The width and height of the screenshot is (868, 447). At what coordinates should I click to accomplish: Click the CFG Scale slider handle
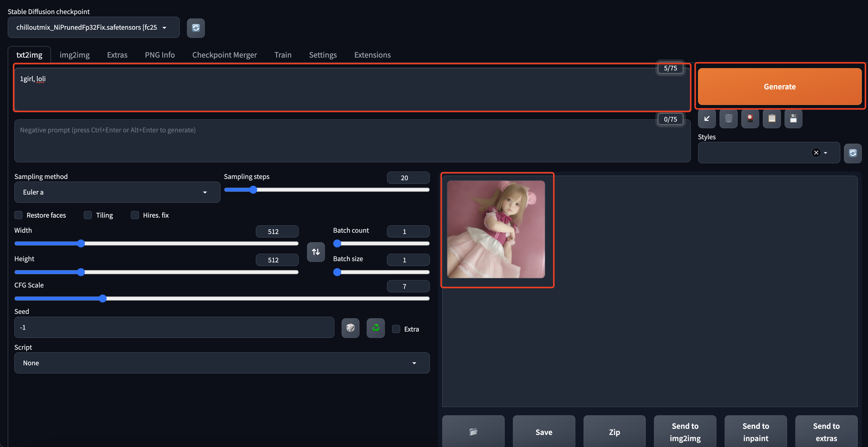pos(103,299)
